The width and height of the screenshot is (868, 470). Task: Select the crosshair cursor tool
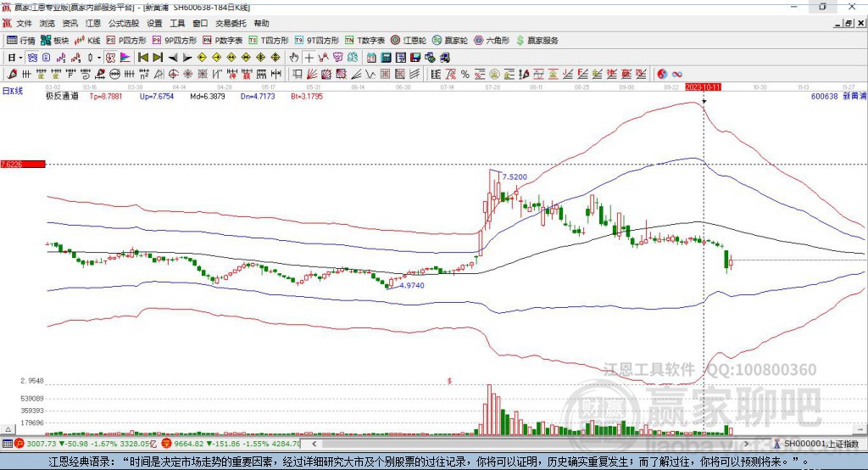tap(309, 58)
